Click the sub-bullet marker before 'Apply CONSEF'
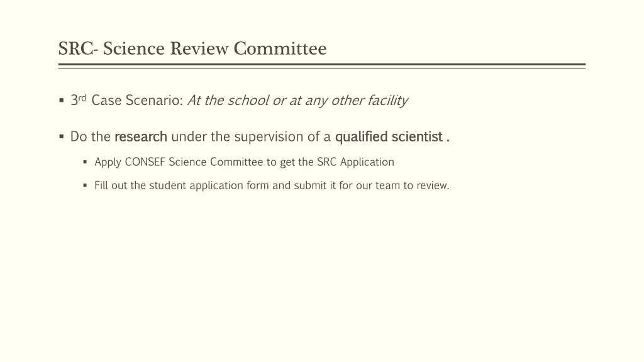 click(85, 162)
